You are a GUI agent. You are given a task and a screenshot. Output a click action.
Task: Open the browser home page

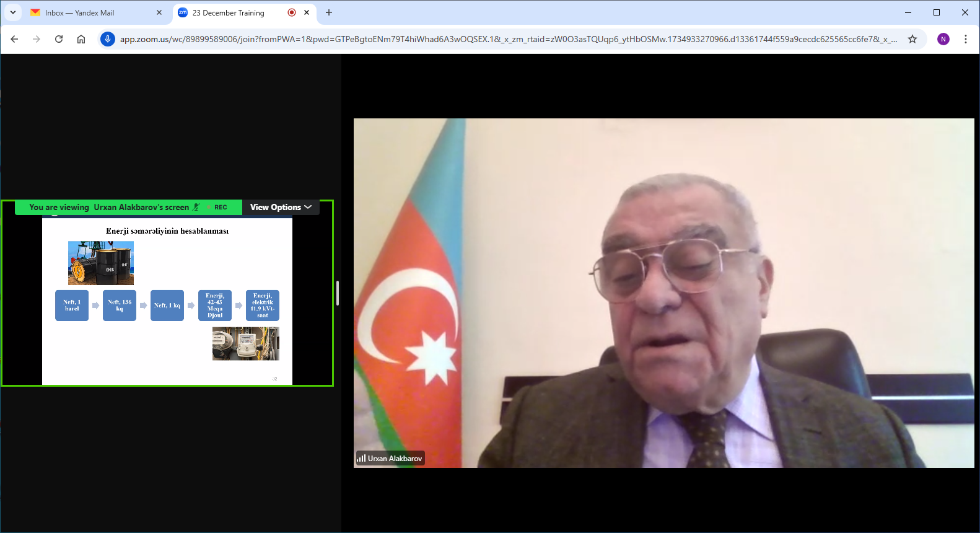click(x=81, y=39)
